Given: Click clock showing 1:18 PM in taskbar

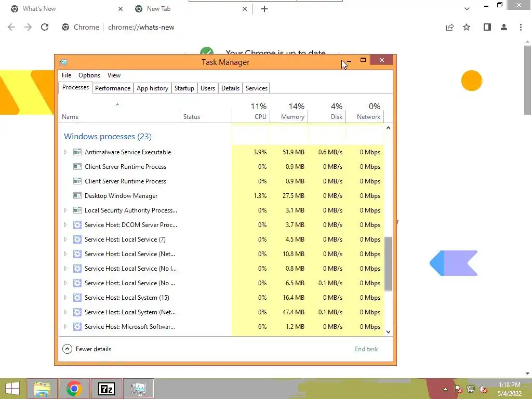Looking at the screenshot, I should pyautogui.click(x=509, y=385).
